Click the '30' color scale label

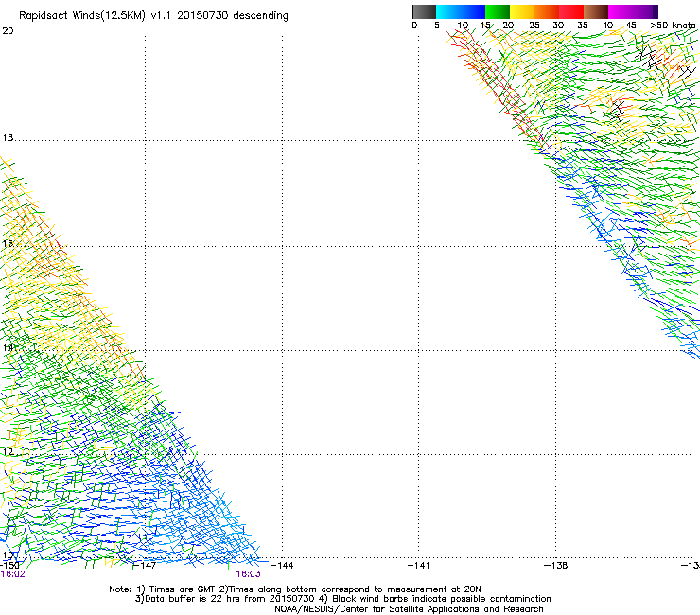(558, 26)
